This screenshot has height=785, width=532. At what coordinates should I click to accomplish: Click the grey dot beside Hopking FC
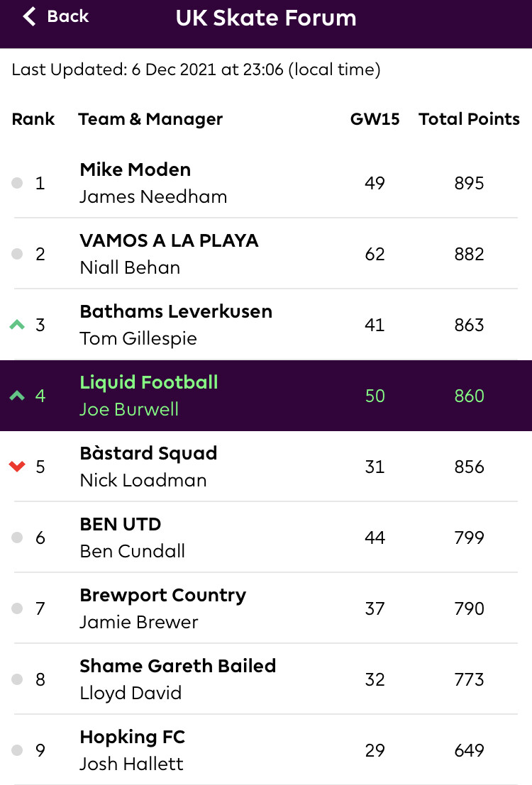(x=17, y=750)
